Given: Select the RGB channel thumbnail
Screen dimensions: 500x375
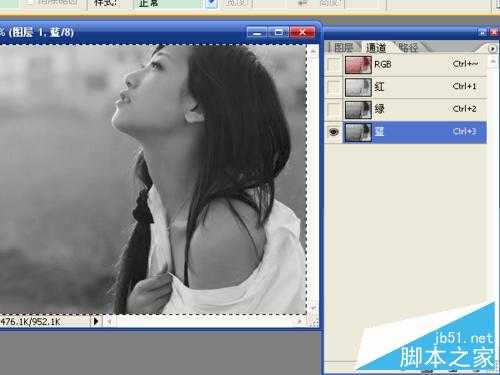Looking at the screenshot, I should pos(358,65).
